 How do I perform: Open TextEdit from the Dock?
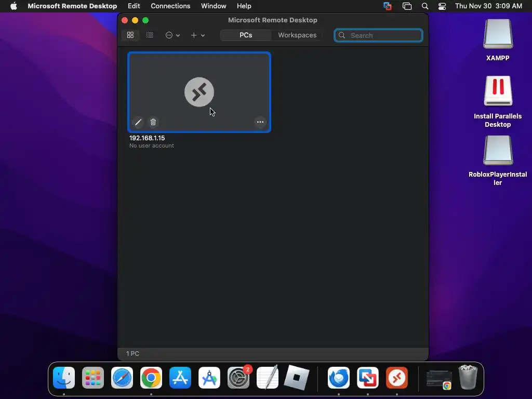coord(268,377)
